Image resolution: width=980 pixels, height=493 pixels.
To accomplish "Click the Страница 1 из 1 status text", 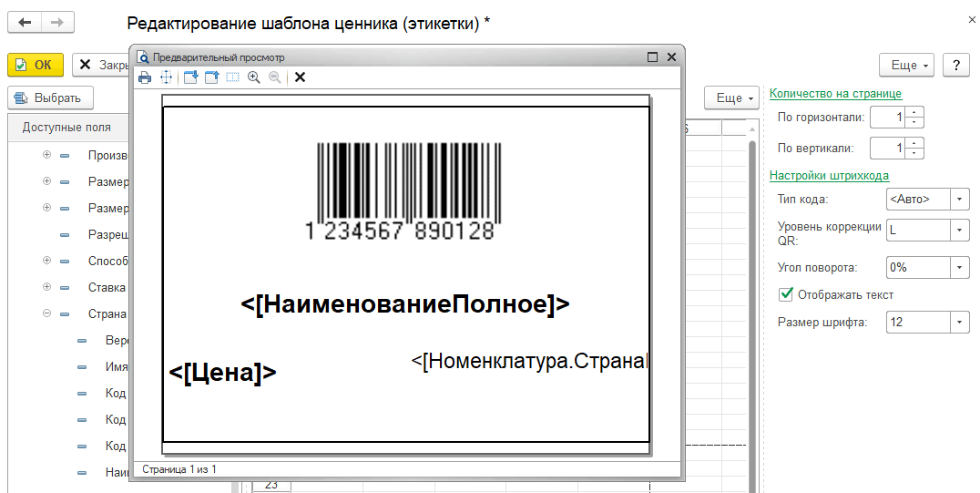I will pyautogui.click(x=179, y=468).
